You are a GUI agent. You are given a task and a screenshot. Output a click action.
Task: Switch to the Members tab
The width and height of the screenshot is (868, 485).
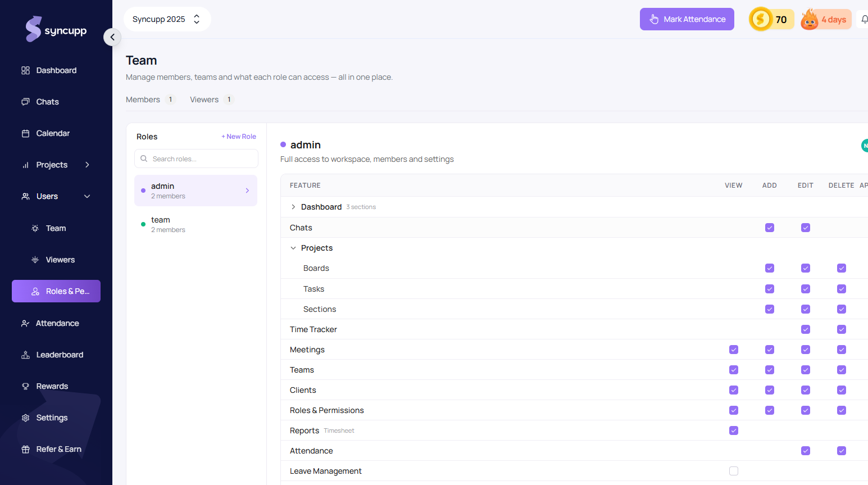coord(150,99)
